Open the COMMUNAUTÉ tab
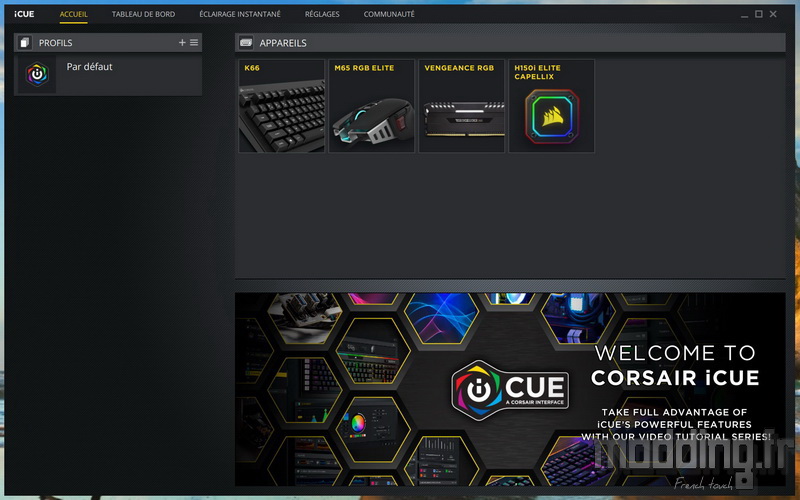 click(x=389, y=14)
